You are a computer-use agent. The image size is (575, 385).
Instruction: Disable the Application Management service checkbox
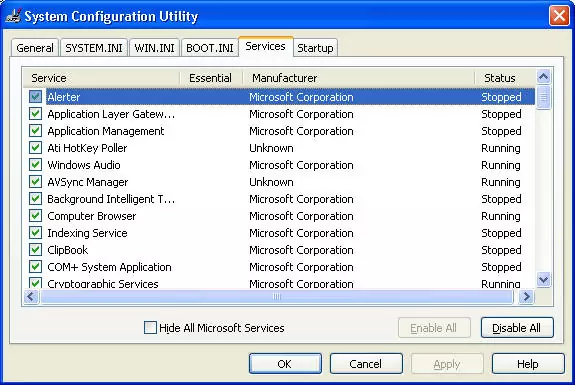36,131
